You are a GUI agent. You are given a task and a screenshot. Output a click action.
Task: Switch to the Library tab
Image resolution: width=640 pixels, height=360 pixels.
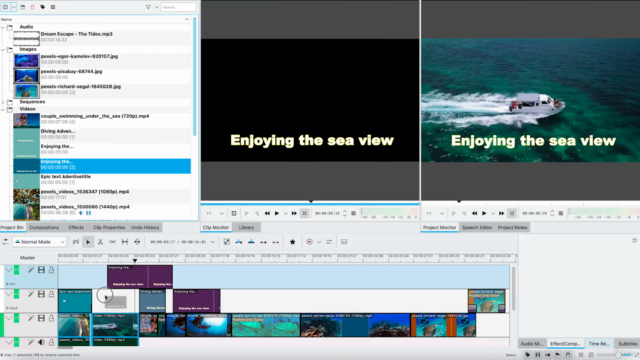[246, 227]
